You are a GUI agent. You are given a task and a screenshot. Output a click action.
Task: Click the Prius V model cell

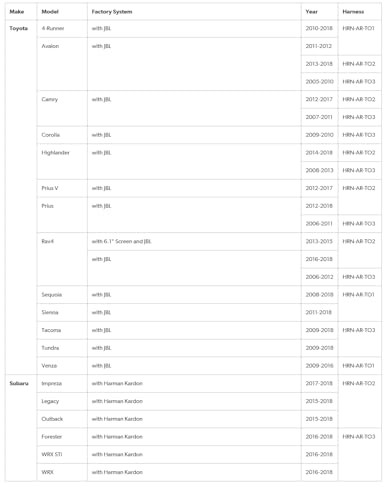62,188
